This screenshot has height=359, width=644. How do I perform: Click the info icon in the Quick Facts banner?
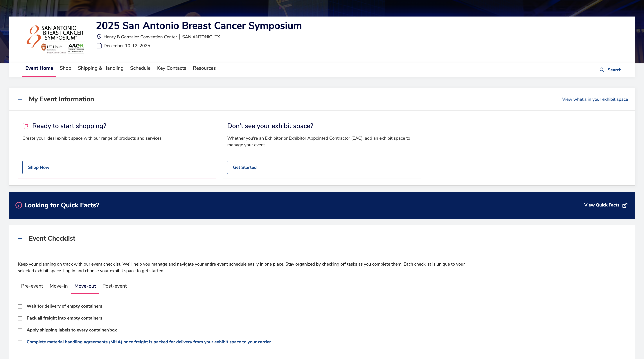(x=19, y=205)
